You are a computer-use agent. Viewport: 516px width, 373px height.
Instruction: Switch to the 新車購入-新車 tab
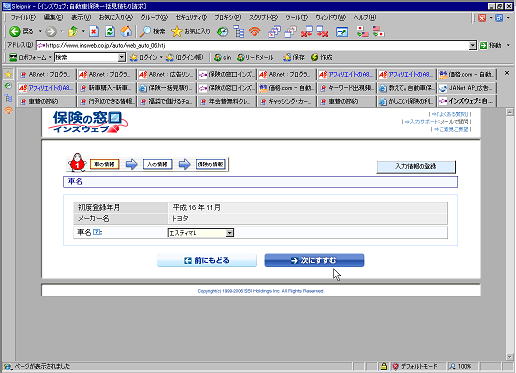tap(106, 88)
